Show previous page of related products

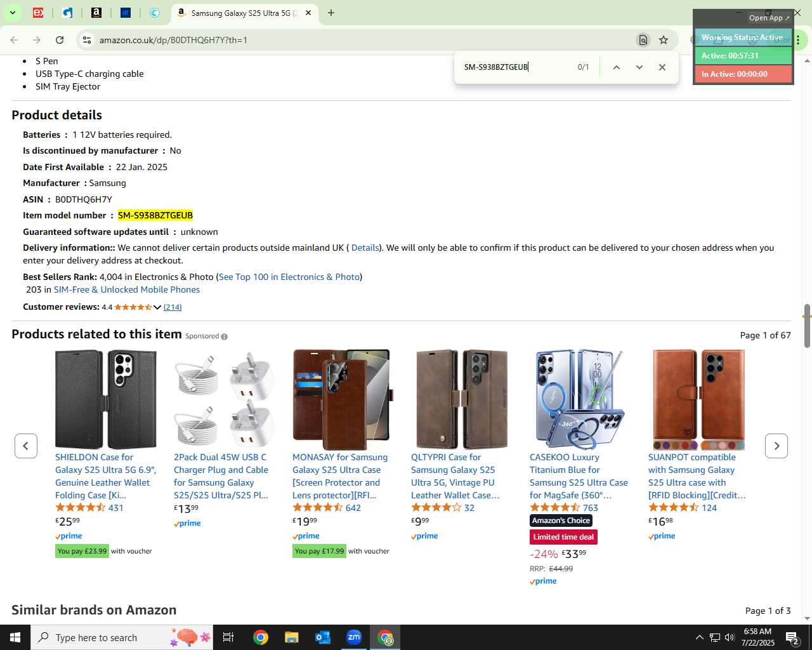coord(26,446)
